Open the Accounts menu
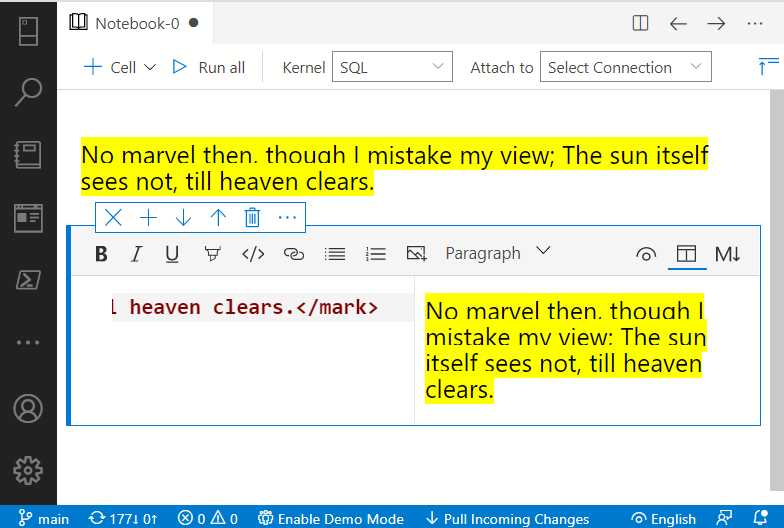The height and width of the screenshot is (528, 784). pos(28,408)
